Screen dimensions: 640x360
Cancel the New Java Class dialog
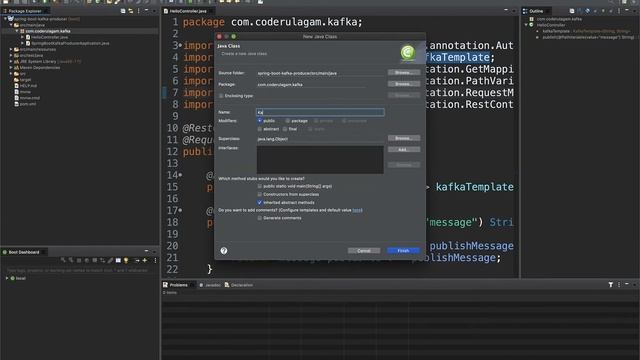[364, 251]
